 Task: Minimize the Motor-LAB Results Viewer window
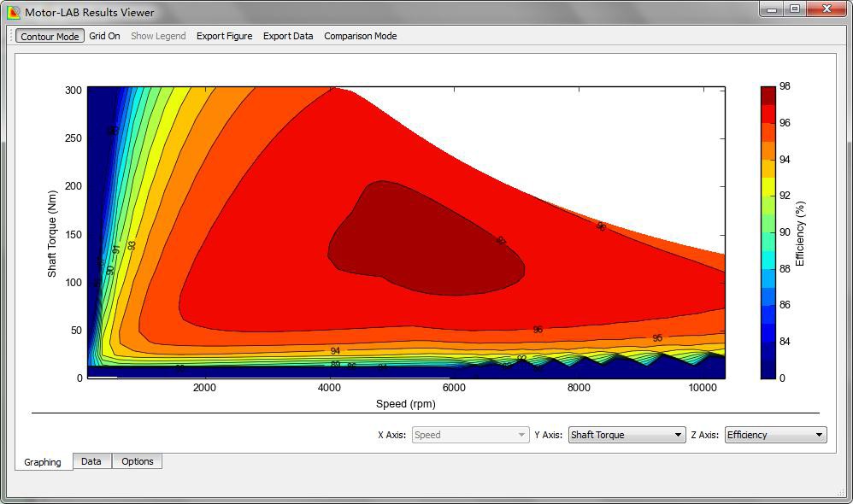coord(772,9)
